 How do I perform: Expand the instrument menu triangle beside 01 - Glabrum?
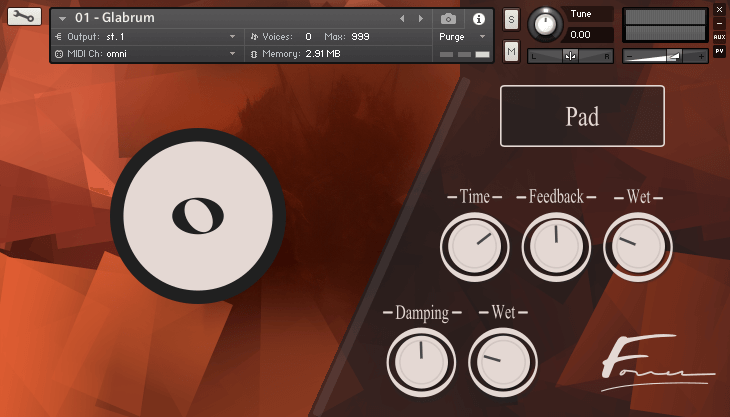click(x=62, y=19)
